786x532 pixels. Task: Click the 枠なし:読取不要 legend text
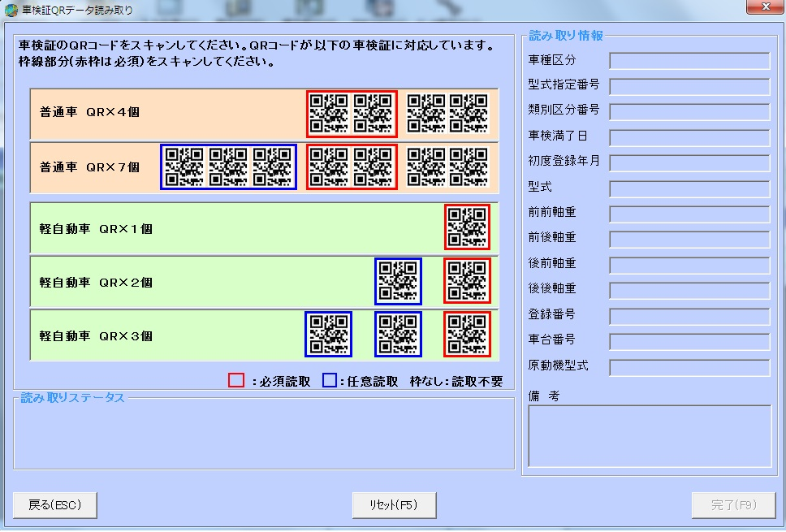click(456, 382)
